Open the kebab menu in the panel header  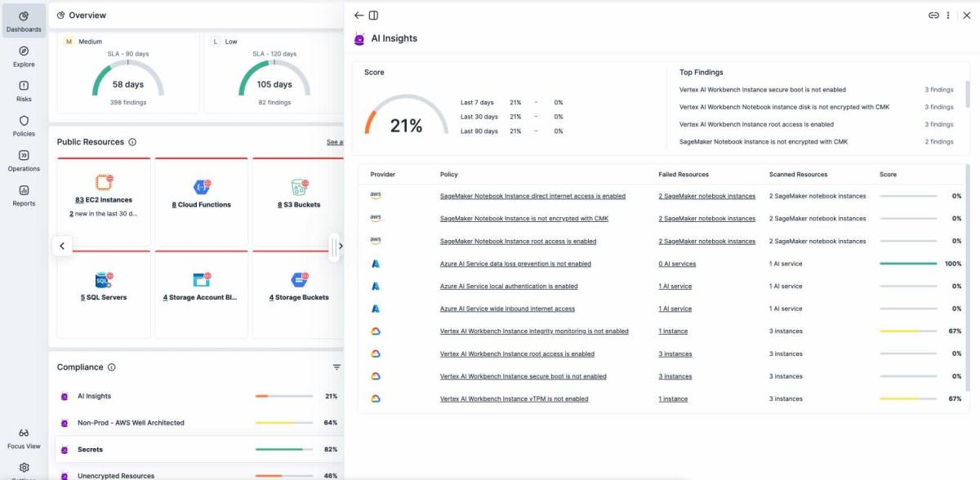pos(947,15)
